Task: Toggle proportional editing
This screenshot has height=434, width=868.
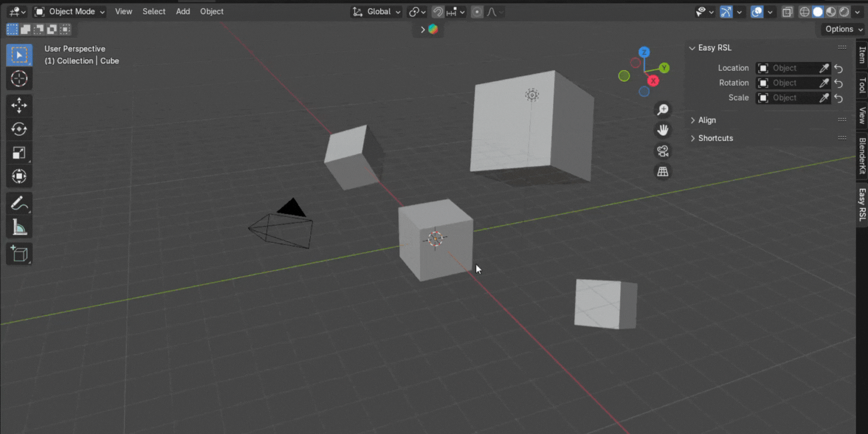Action: [x=477, y=12]
